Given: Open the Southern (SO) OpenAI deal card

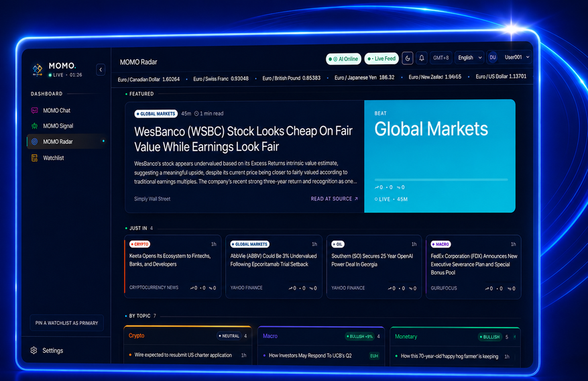Looking at the screenshot, I should tap(374, 266).
